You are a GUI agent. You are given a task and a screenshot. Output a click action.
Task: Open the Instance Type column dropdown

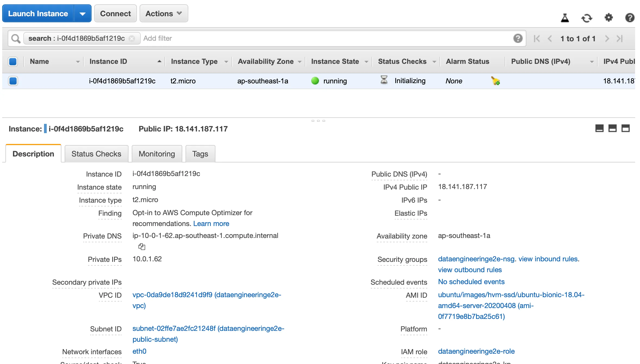coord(226,62)
